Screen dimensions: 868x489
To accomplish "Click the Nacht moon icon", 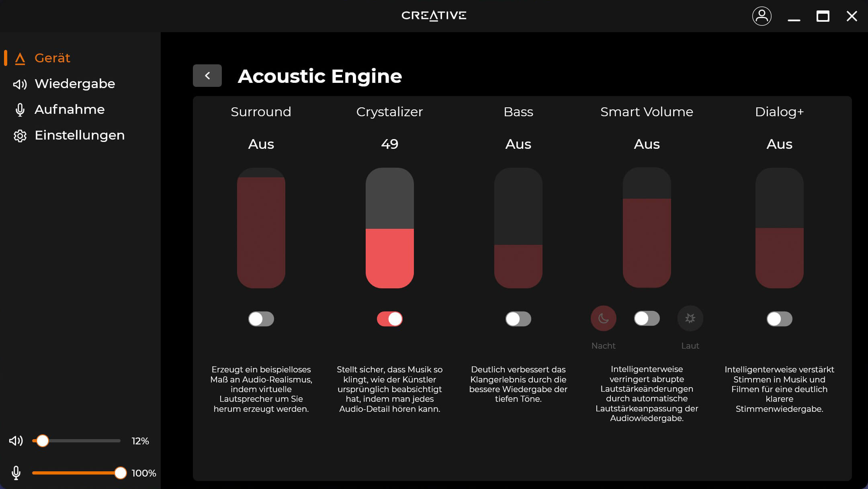I will point(603,318).
